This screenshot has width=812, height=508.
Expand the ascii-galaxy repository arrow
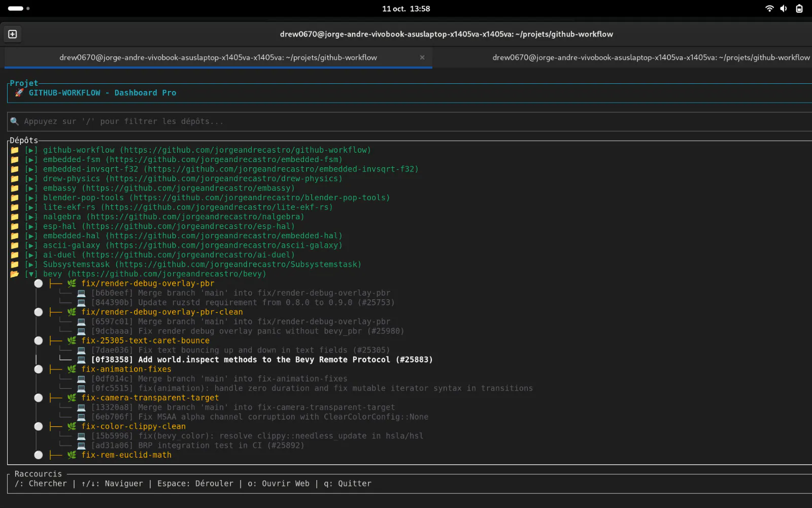pos(31,245)
